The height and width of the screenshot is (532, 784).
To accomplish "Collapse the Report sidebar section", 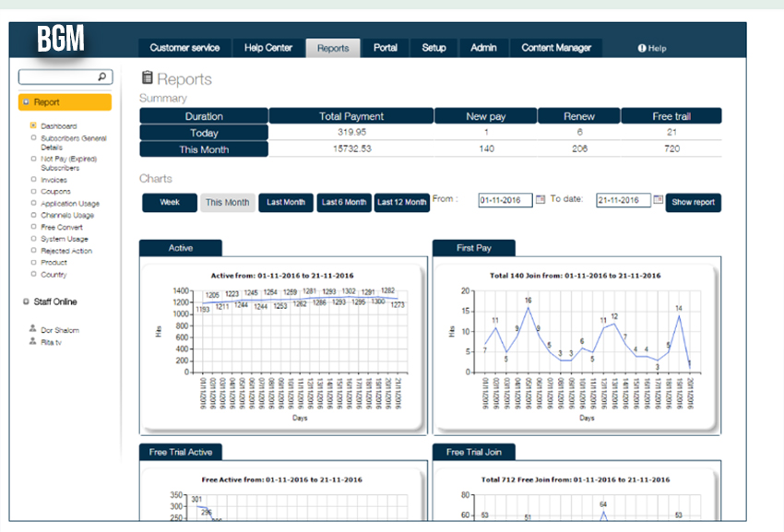I will coord(26,102).
